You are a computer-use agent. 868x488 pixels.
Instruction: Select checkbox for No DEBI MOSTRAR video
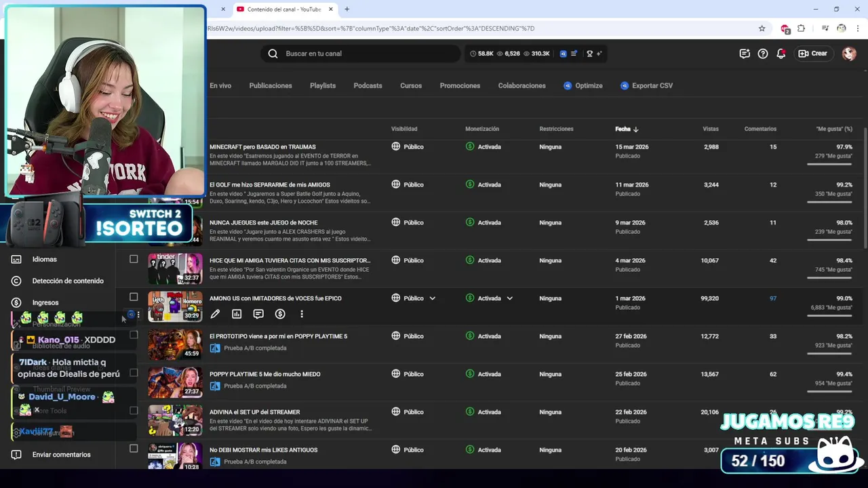134,449
